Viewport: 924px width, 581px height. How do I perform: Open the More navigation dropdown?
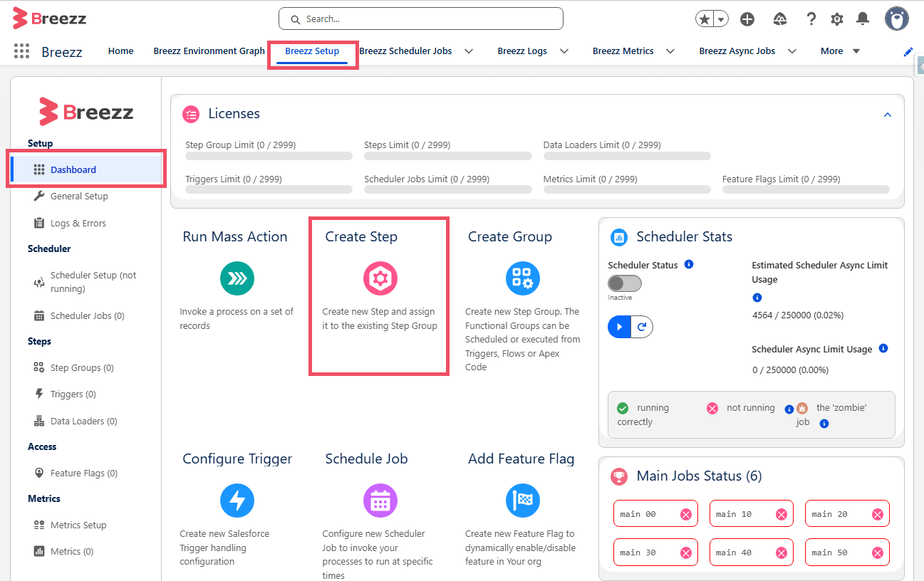click(841, 51)
